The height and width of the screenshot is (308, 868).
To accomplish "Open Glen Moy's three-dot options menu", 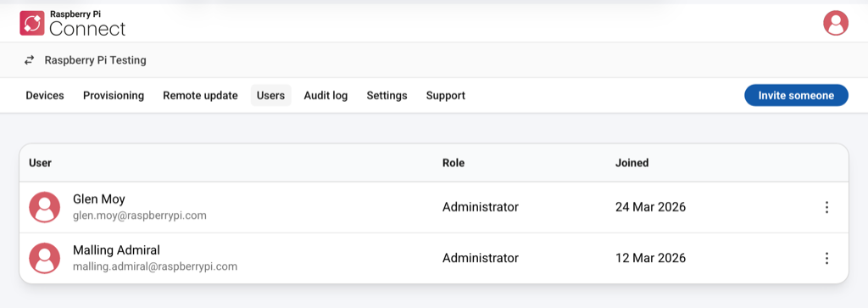I will point(826,207).
